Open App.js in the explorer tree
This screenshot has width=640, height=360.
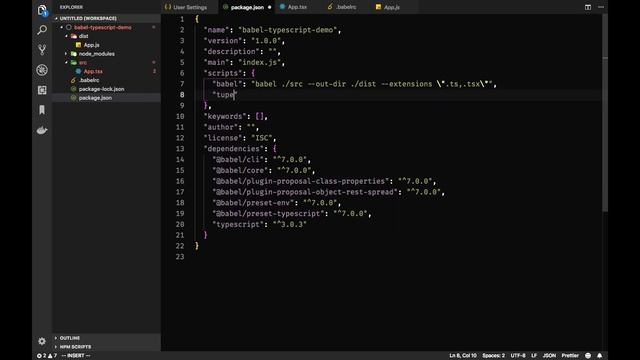click(x=91, y=45)
